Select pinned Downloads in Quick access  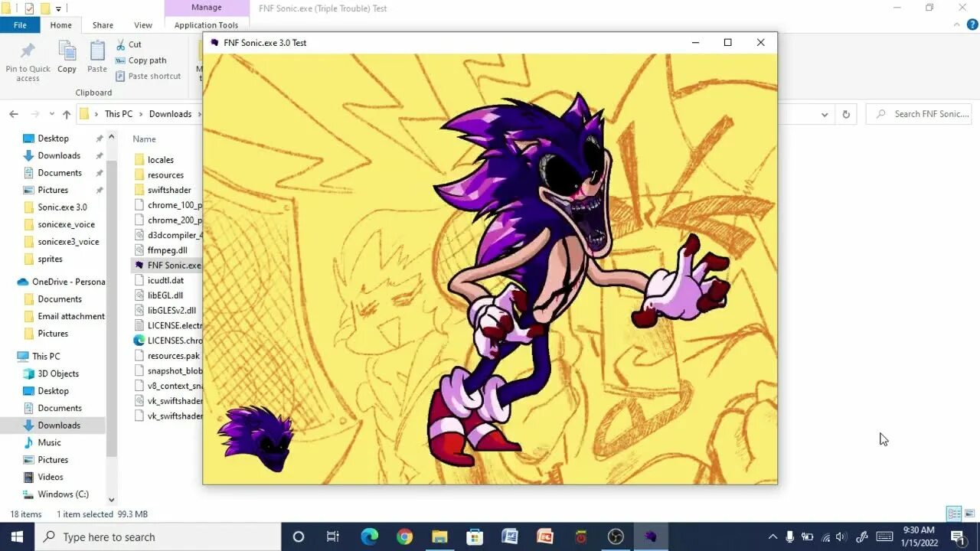59,155
